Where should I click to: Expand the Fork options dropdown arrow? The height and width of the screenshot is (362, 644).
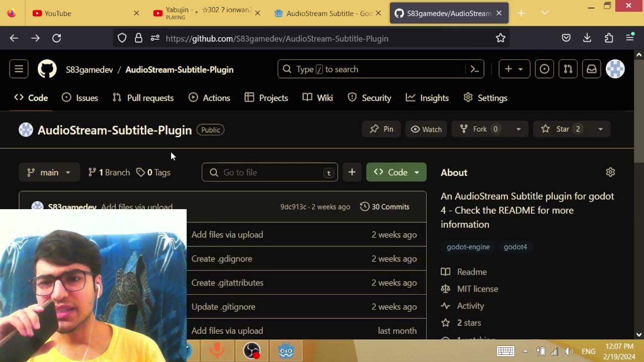518,129
